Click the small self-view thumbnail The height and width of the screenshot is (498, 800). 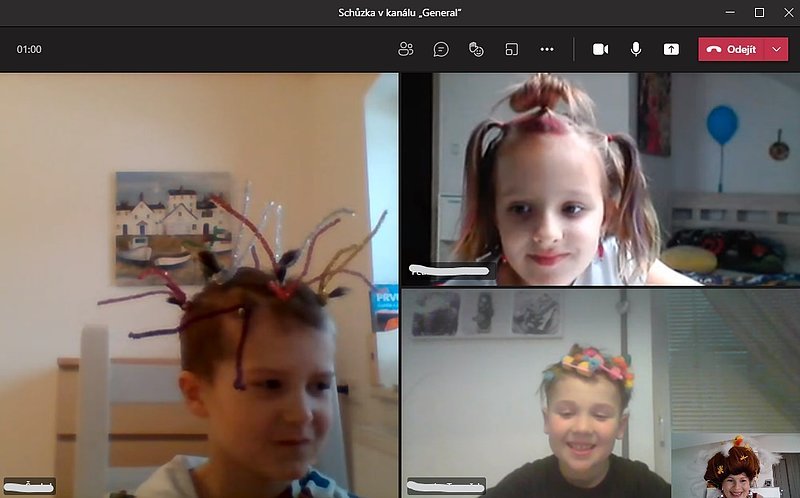coord(735,465)
